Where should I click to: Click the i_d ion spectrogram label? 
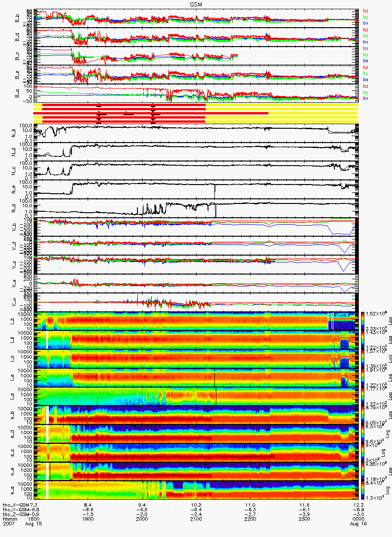(x=12, y=340)
